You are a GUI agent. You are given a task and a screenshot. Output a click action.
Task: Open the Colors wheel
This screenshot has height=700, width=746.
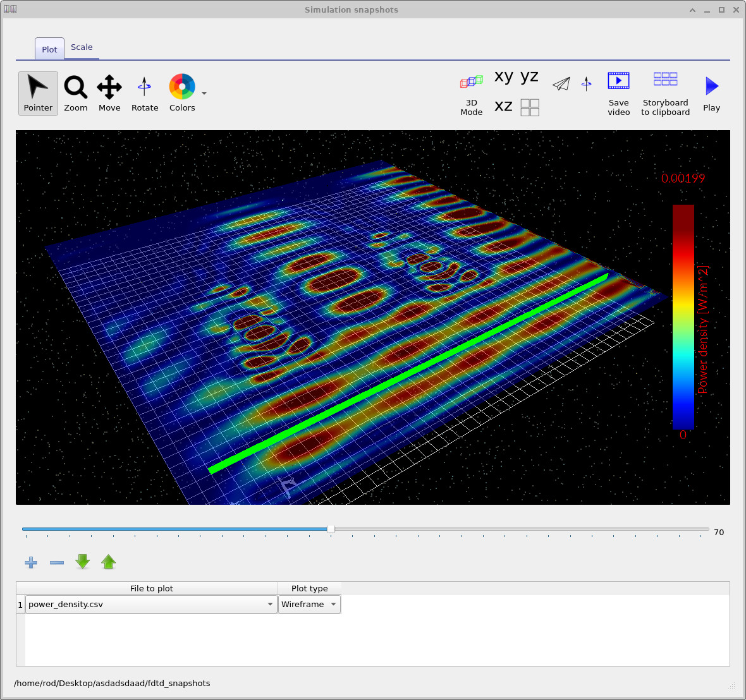[x=182, y=94]
